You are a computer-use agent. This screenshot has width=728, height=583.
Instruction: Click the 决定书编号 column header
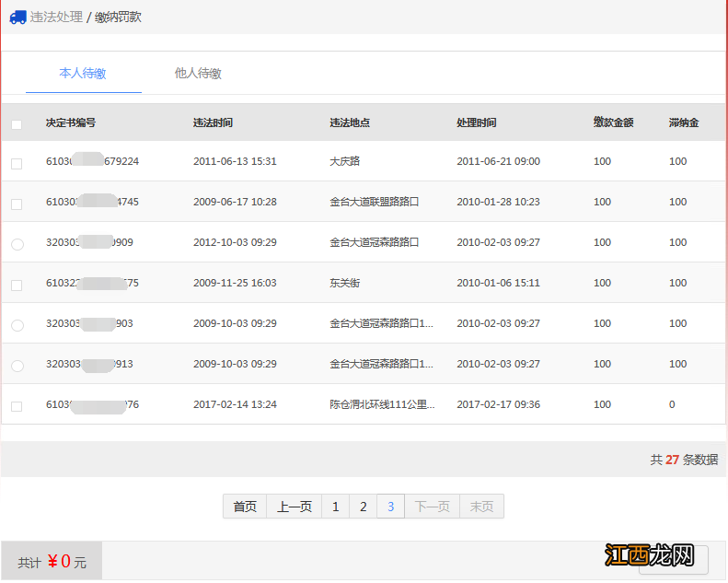pyautogui.click(x=71, y=122)
